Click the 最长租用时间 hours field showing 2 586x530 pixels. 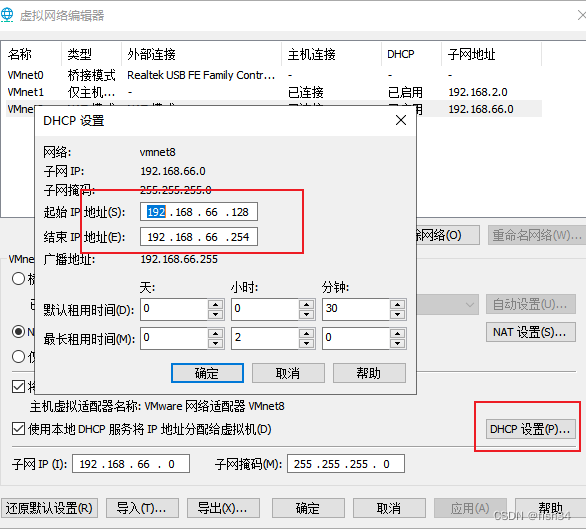pos(265,338)
